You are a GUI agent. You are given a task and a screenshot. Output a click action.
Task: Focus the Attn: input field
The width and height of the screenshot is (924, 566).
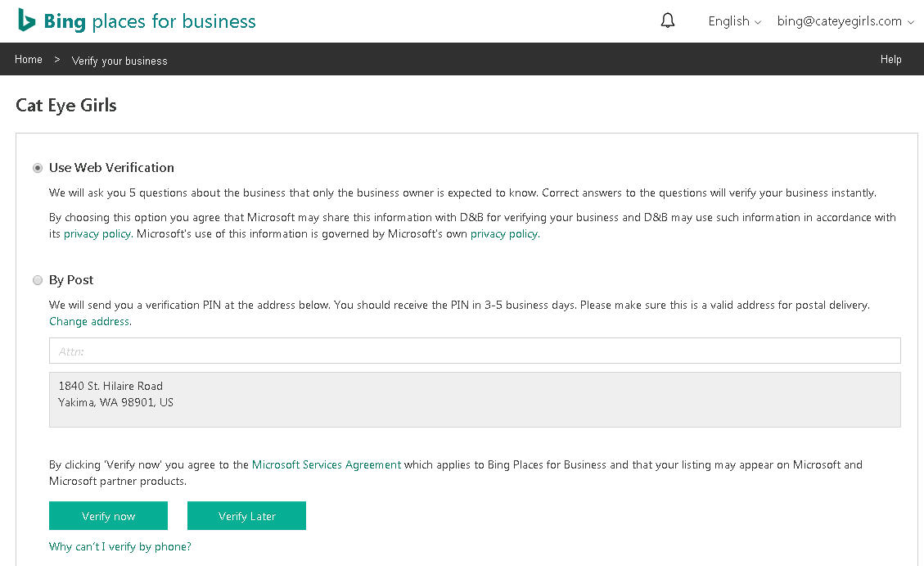(475, 351)
